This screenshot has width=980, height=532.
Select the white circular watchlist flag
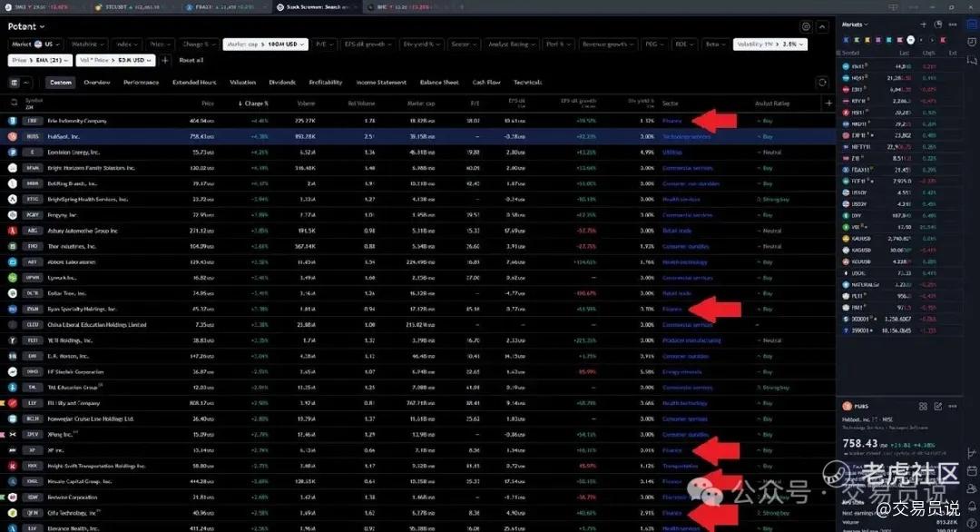pos(911,39)
